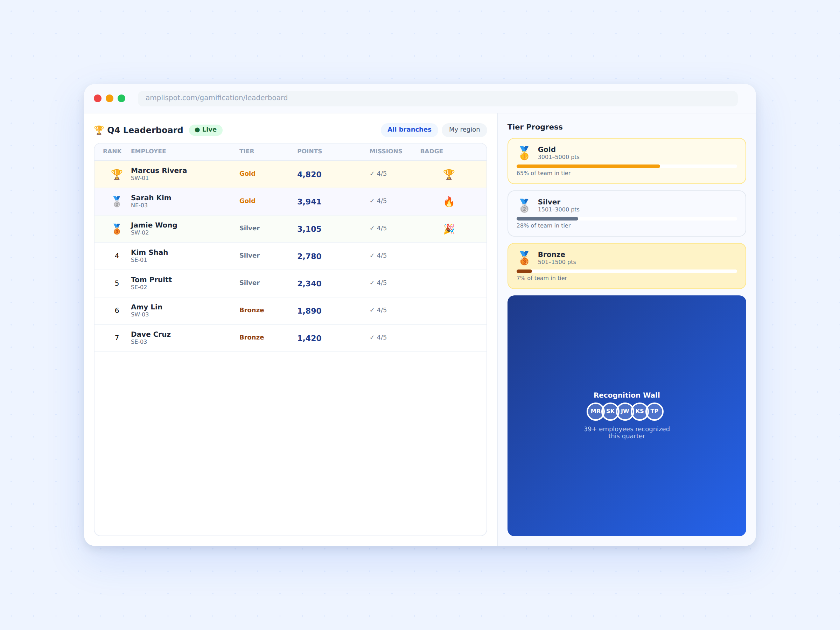The image size is (840, 630).
Task: Click the Bronze tier progress bar
Action: (x=626, y=271)
